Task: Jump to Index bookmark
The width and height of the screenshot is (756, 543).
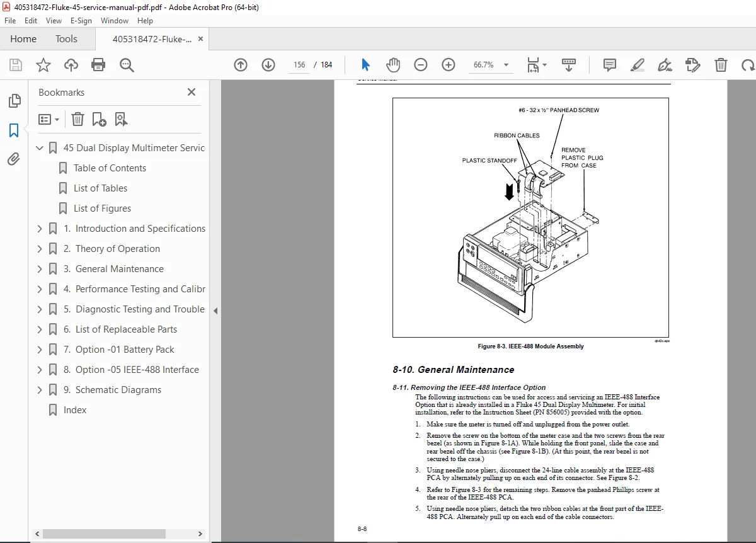Action: pyautogui.click(x=75, y=410)
